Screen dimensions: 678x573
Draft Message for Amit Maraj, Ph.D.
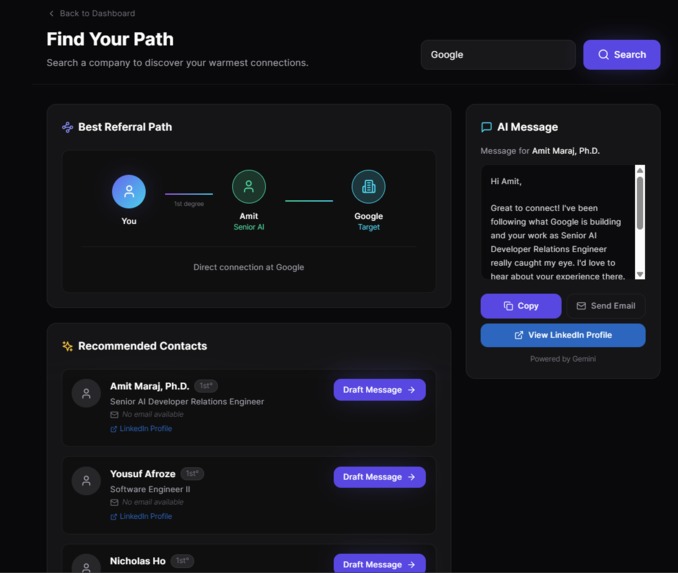(380, 390)
